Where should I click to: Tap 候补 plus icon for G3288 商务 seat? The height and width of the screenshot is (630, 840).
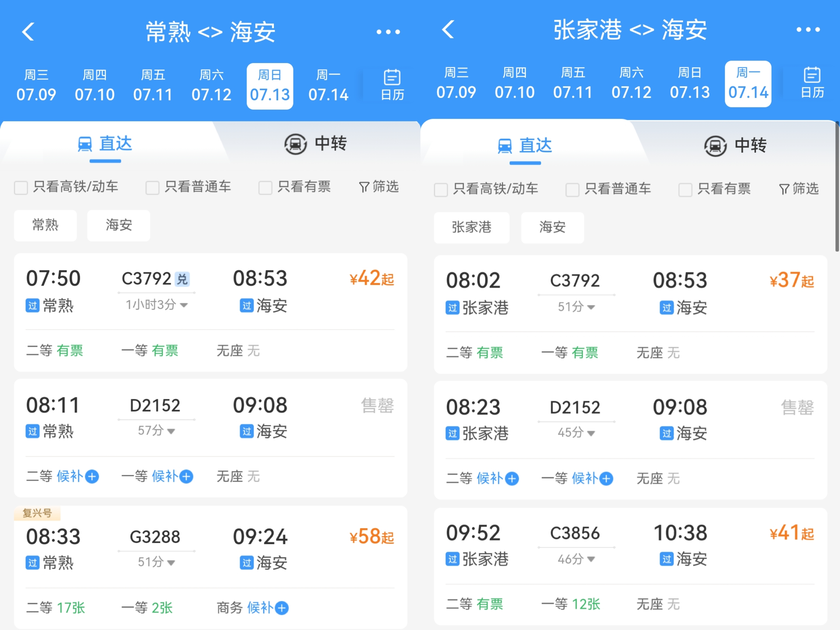282,608
